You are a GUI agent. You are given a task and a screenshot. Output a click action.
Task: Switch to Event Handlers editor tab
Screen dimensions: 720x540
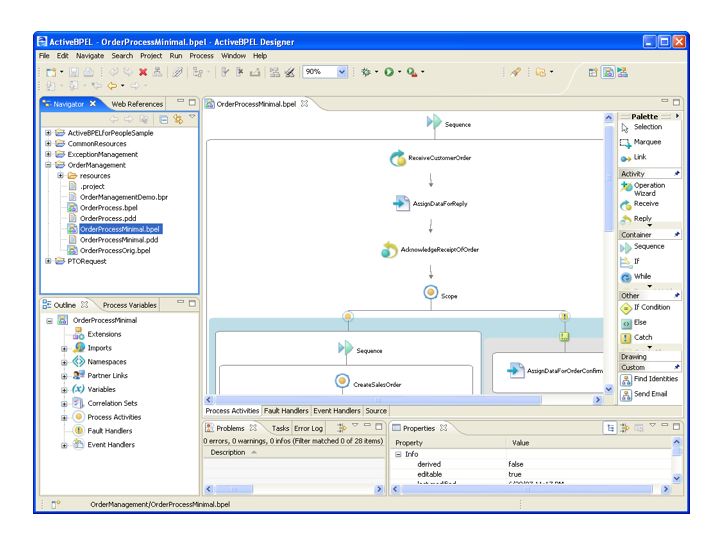pyautogui.click(x=337, y=411)
